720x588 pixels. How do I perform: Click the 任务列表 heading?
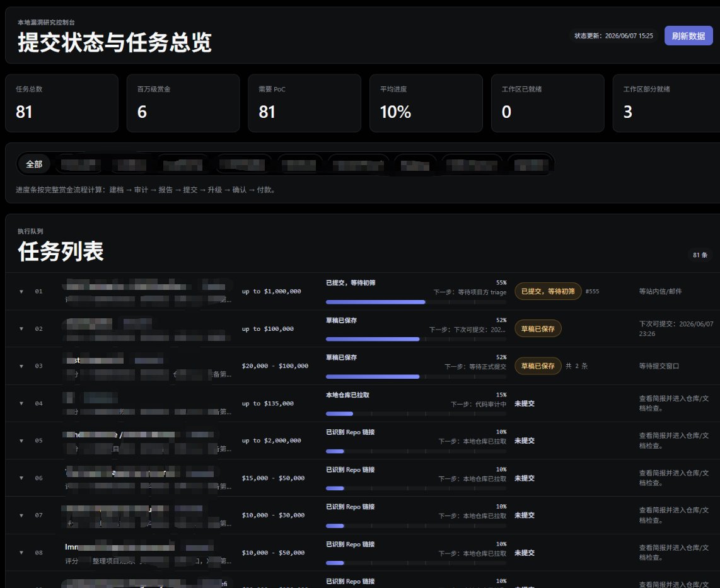pos(61,251)
